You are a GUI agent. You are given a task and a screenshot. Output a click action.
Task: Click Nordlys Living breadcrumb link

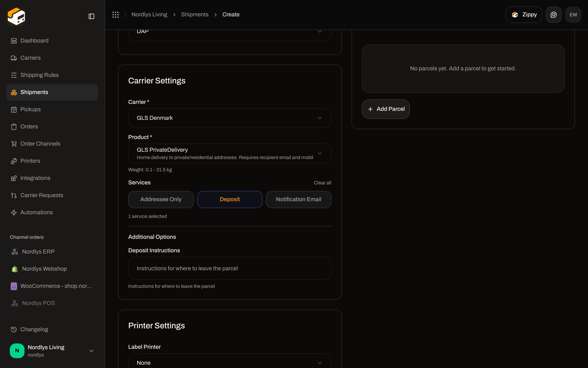tap(149, 15)
